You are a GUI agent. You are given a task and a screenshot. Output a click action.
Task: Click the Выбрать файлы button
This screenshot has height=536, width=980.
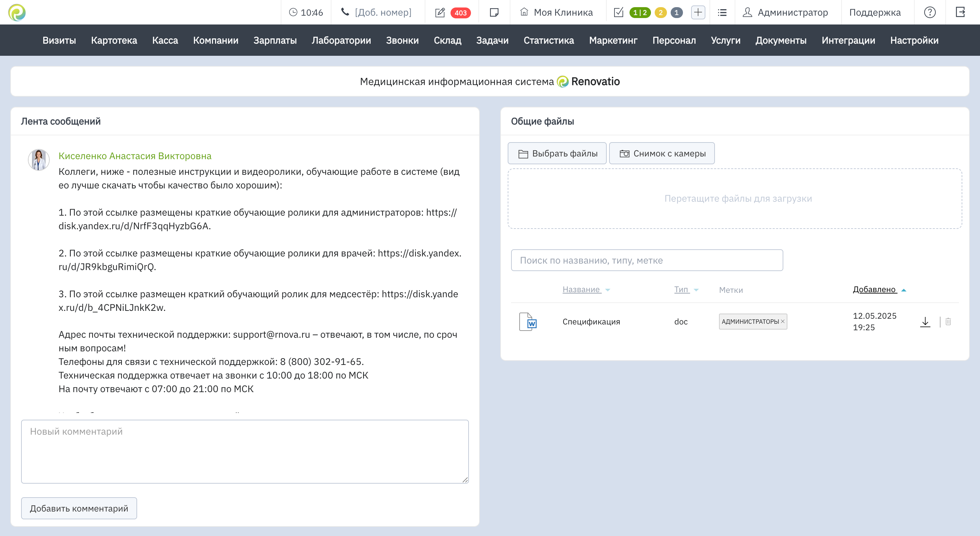(x=557, y=153)
